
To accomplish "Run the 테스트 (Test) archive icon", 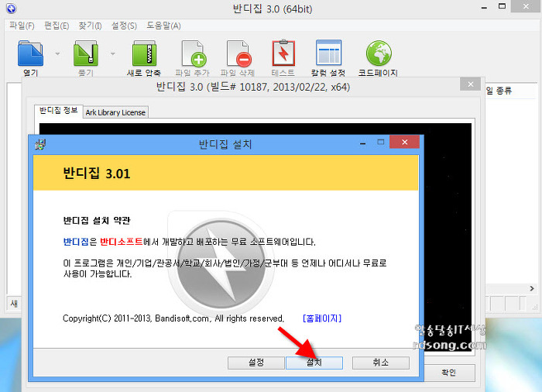I will (x=283, y=54).
